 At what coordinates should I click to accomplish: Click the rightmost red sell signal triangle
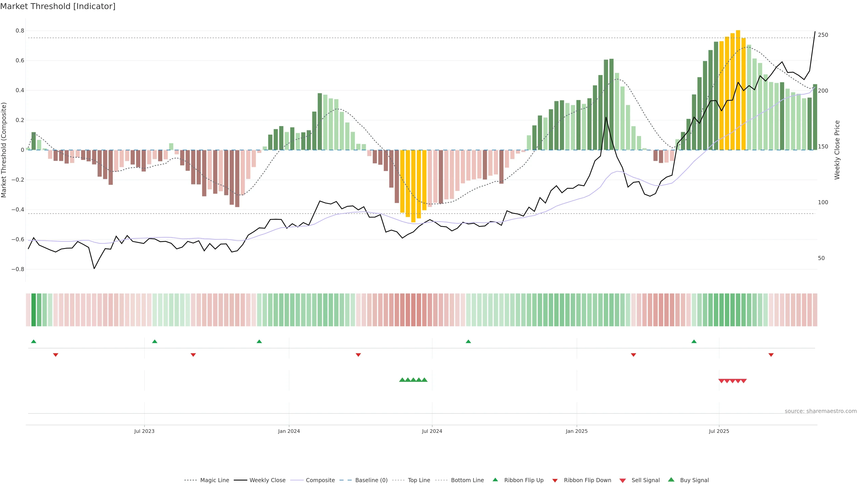click(x=744, y=381)
